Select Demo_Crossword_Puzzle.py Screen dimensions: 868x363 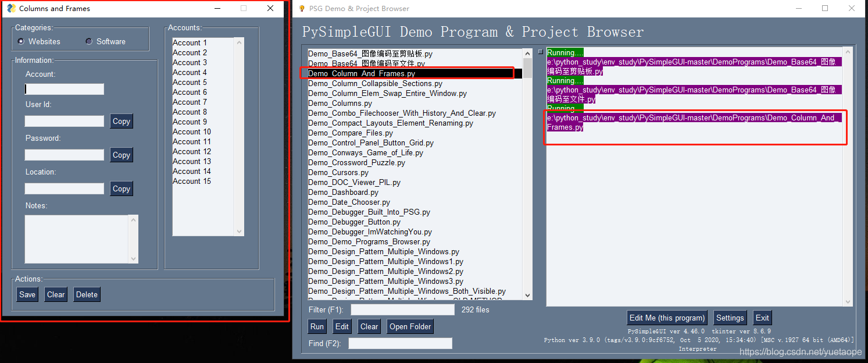tap(415, 162)
